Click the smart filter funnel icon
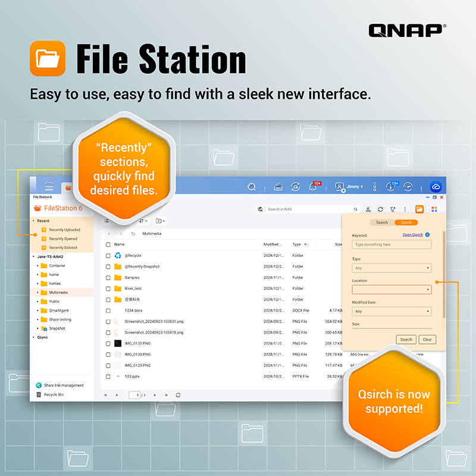Viewport: 476px width, 476px height. tap(393, 209)
